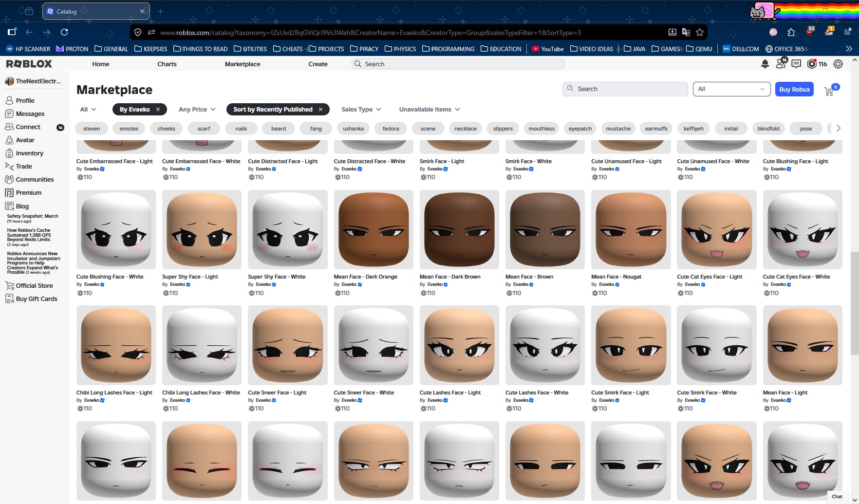Open the Cute Cat Eyes Face - Light thumbnail
This screenshot has height=504, width=859.
[x=716, y=229]
